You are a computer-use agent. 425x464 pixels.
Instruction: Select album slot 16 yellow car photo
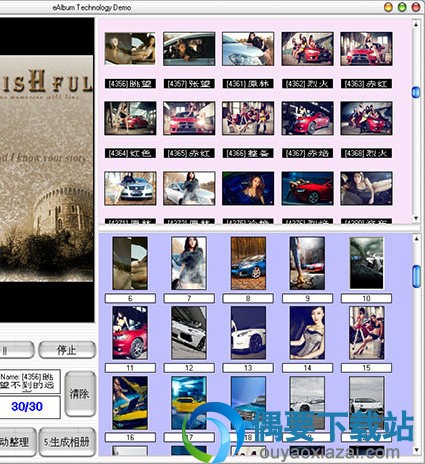tap(130, 403)
